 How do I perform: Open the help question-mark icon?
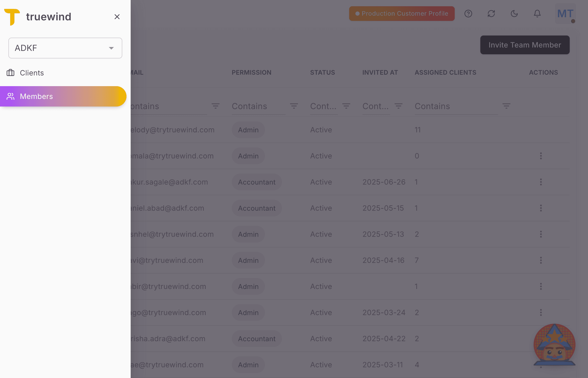[x=468, y=14]
